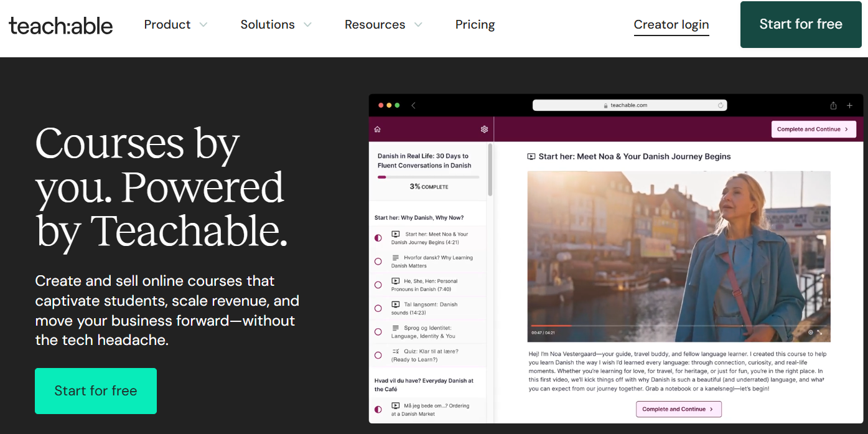
Task: Expand the Product dropdown
Action: pyautogui.click(x=175, y=25)
